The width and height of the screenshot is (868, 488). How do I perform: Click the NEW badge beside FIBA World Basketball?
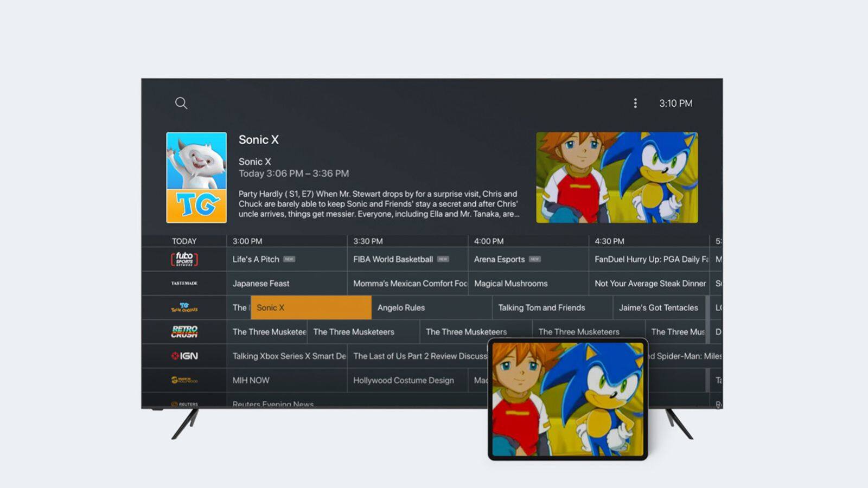point(443,259)
